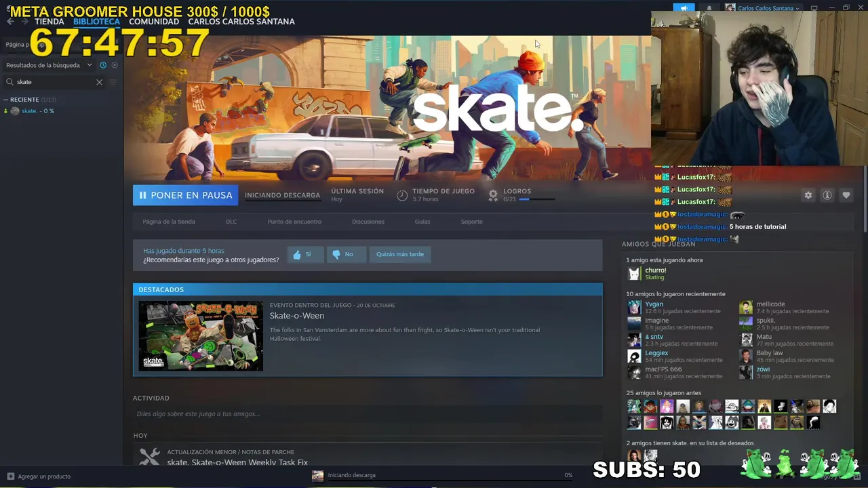View LOGROS achievements progress bar
The width and height of the screenshot is (868, 488).
[x=537, y=199]
